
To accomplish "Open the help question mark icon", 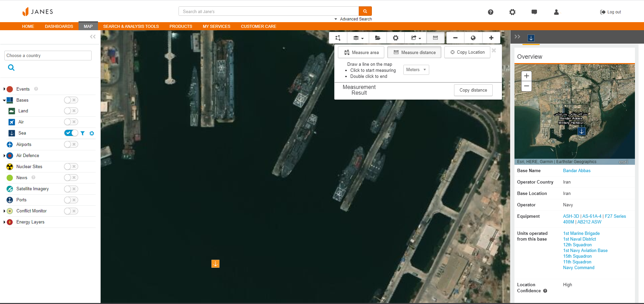I will coord(491,12).
